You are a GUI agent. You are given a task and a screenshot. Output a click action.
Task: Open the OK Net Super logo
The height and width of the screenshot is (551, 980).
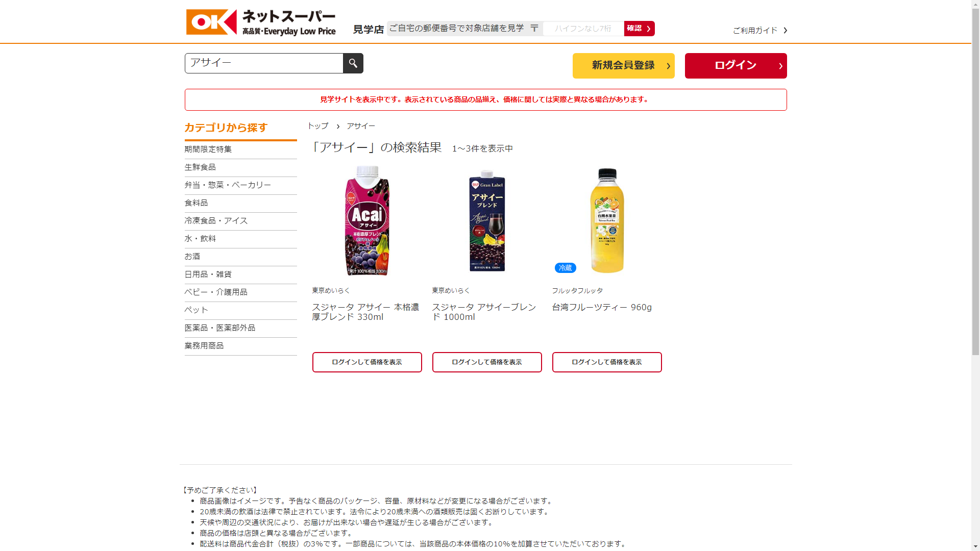261,22
